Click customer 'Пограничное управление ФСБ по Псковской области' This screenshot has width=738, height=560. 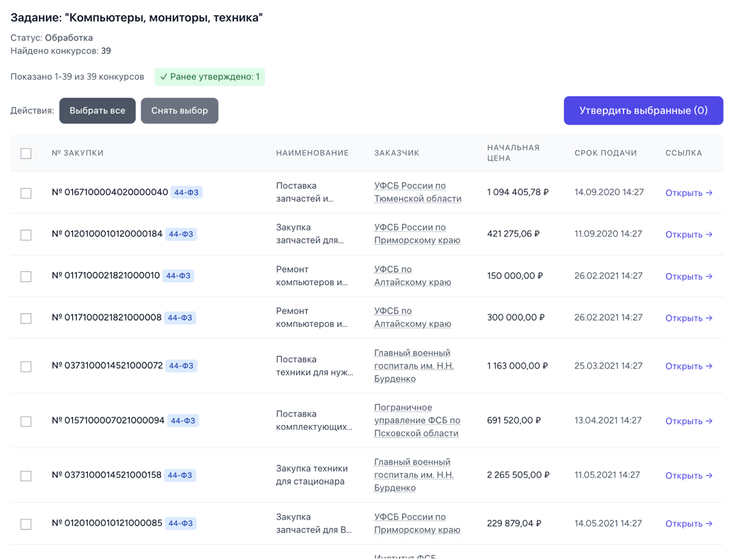tap(417, 420)
